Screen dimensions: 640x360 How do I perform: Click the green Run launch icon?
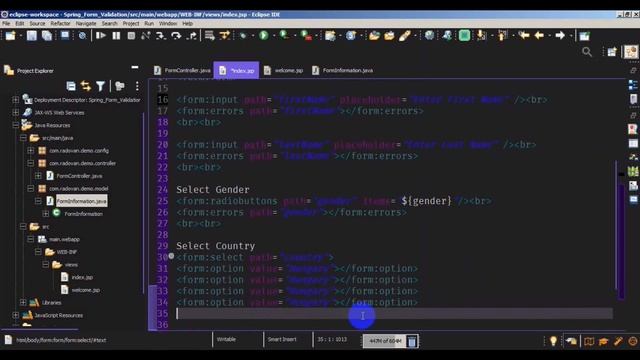click(264, 36)
